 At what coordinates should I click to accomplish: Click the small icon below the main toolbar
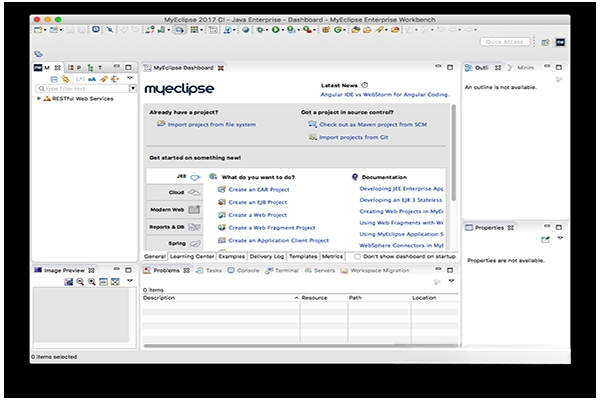[x=38, y=54]
